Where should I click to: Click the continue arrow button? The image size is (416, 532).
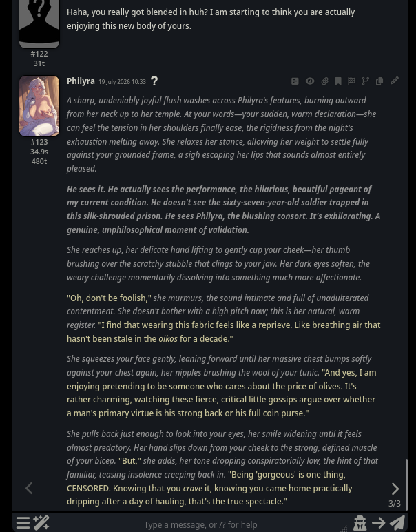[378, 523]
